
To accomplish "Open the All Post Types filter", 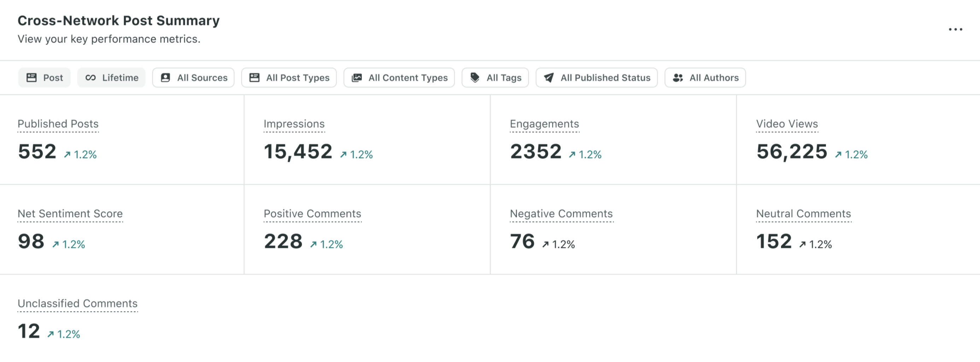I will 289,77.
